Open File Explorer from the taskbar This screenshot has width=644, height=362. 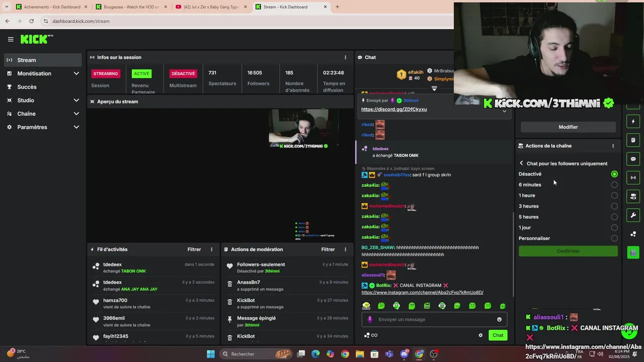click(360, 354)
